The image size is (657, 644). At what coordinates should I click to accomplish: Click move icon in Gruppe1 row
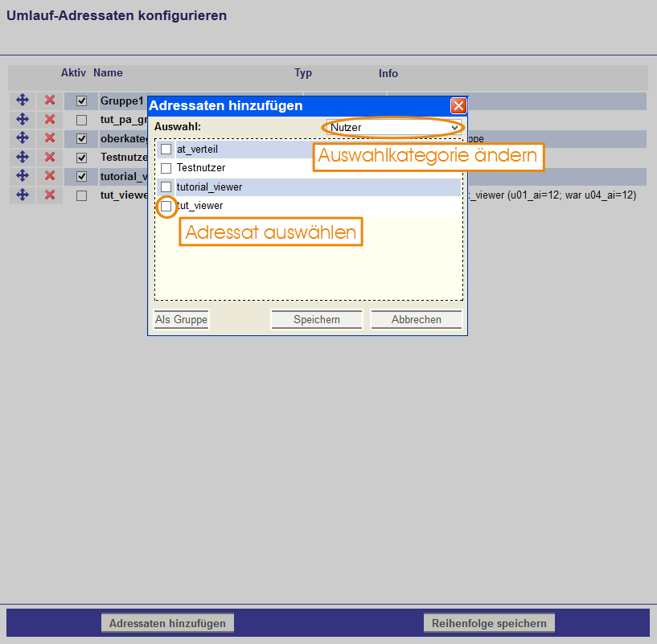(x=23, y=100)
